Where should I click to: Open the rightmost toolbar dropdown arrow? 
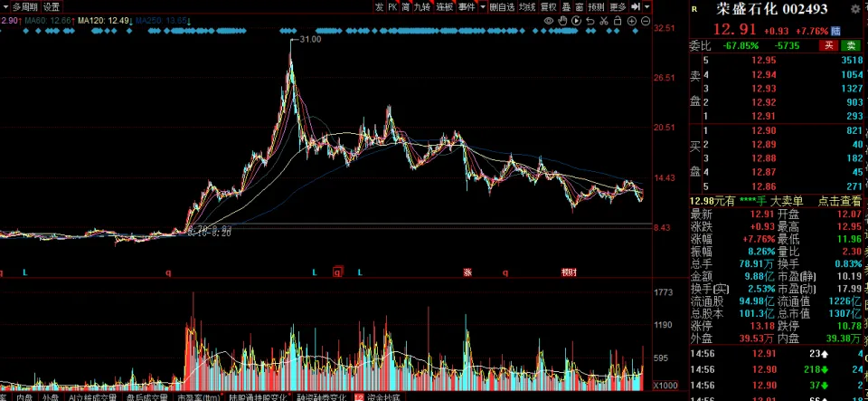(646, 6)
